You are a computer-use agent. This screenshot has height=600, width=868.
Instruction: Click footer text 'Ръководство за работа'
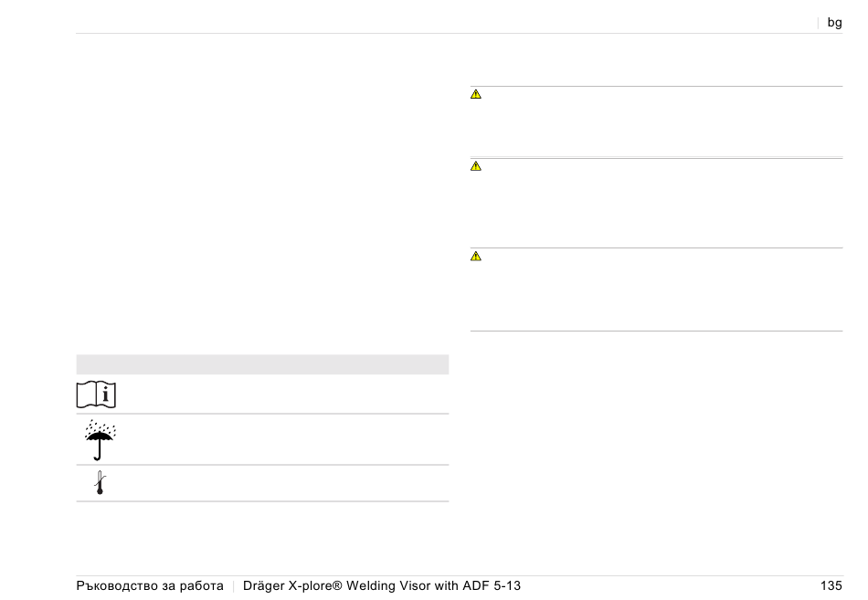(x=150, y=585)
